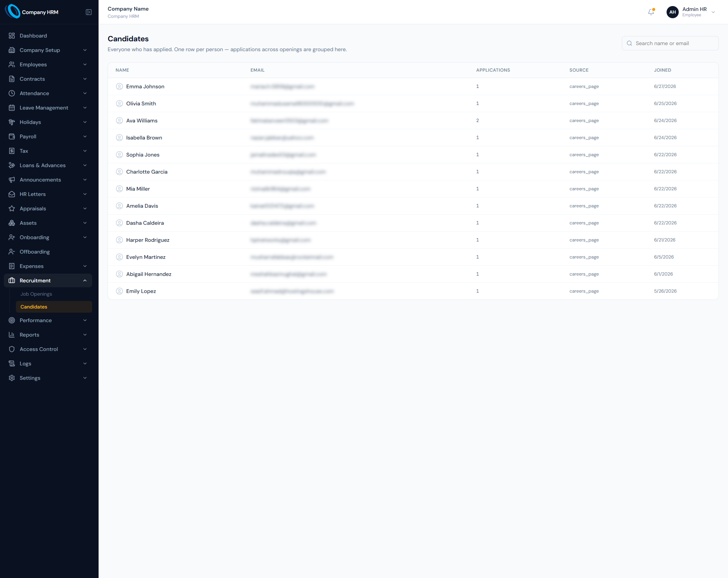The height and width of the screenshot is (578, 728).
Task: Open the Performance menu item
Action: [48, 320]
